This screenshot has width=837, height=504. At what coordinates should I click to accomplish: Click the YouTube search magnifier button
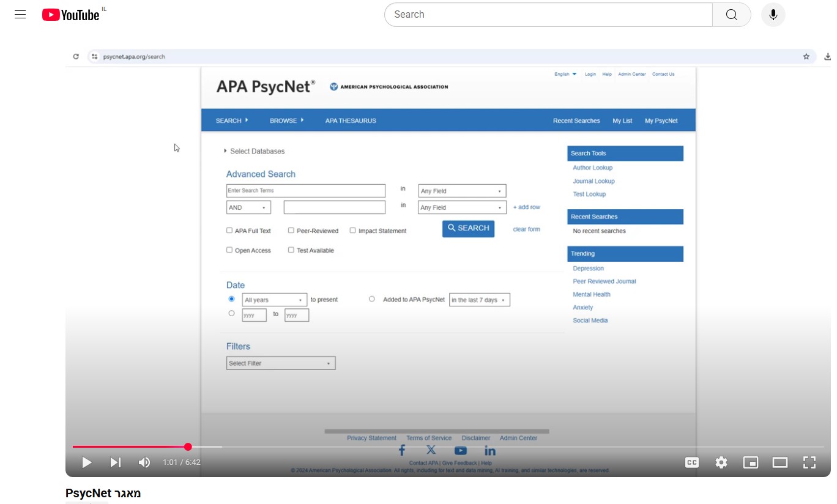point(732,15)
